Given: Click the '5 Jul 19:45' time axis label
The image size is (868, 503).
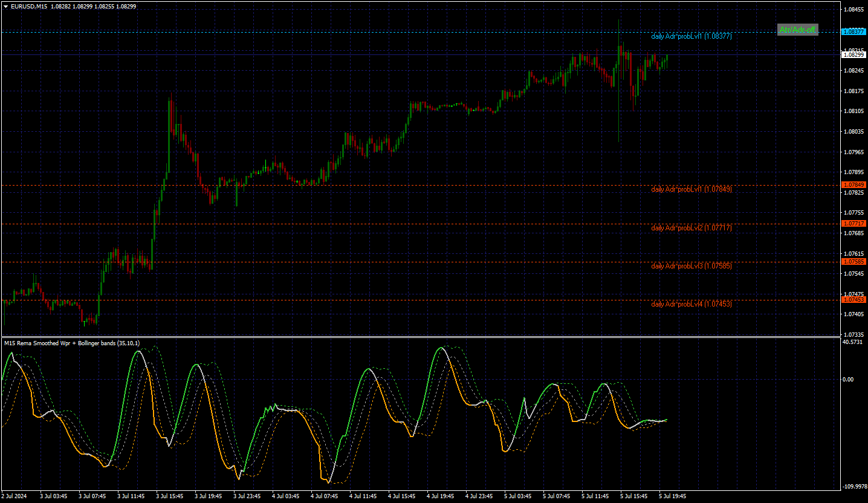Looking at the screenshot, I should 673,496.
